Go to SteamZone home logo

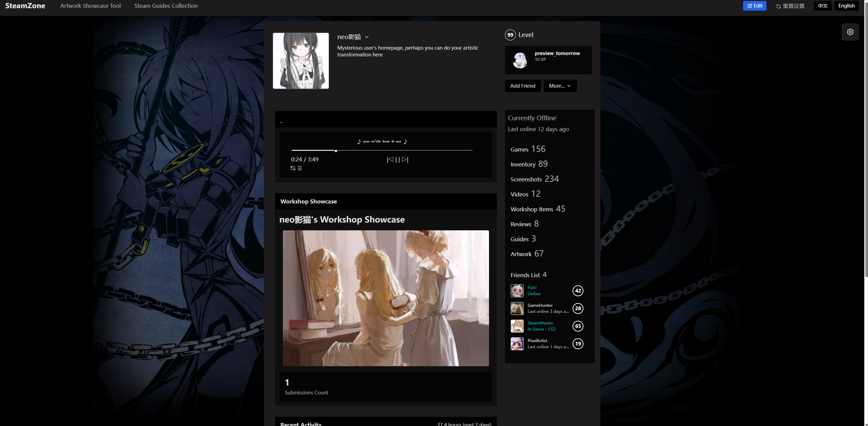(25, 6)
